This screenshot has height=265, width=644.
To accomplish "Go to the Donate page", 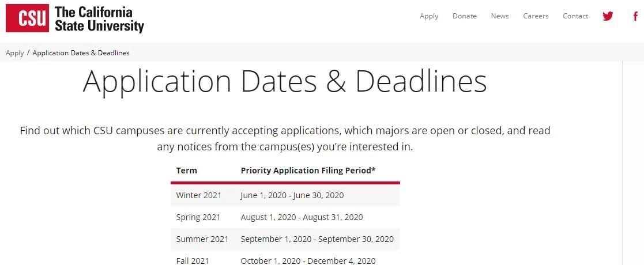I will click(x=464, y=16).
